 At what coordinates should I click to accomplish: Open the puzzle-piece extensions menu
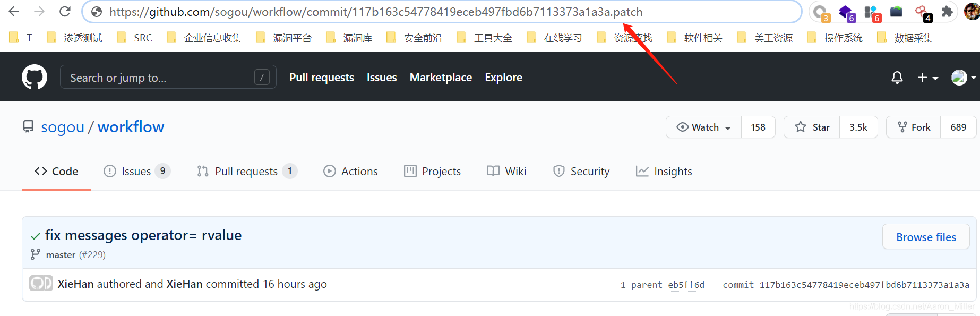point(947,11)
